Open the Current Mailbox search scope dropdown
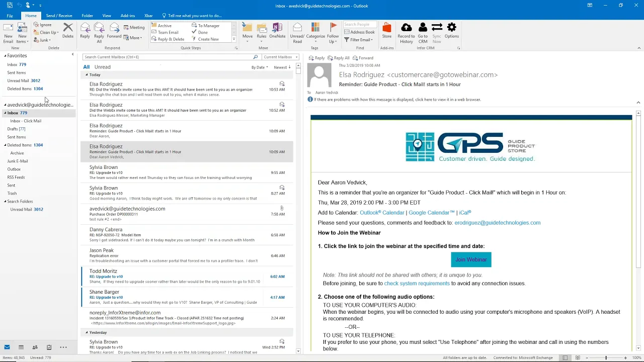This screenshot has height=362, width=644. coord(280,57)
